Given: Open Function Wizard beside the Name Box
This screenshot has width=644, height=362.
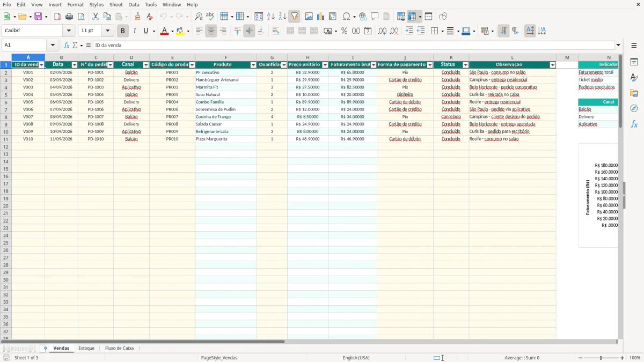Looking at the screenshot, I should click(x=67, y=46).
